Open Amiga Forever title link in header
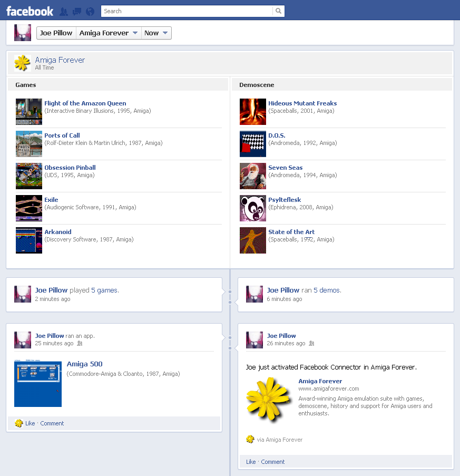Image resolution: width=460 pixels, height=476 pixels. click(60, 60)
